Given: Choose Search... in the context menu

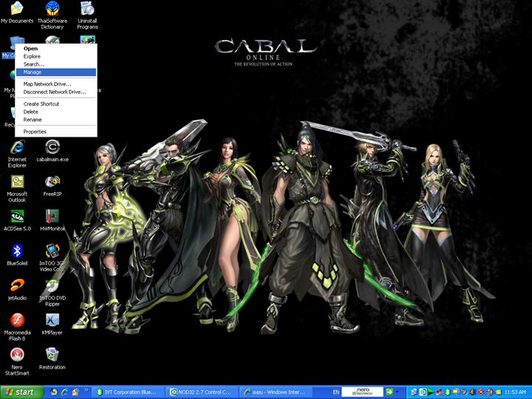Looking at the screenshot, I should click(x=56, y=64).
